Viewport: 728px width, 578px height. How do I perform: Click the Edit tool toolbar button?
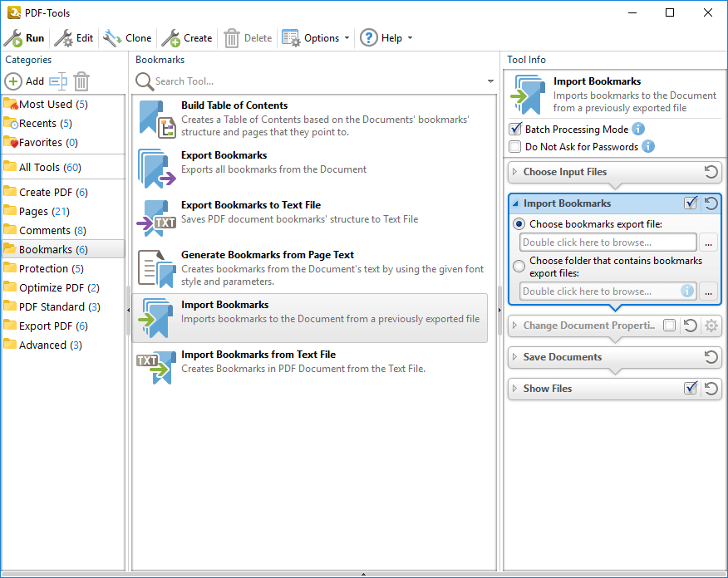[74, 38]
